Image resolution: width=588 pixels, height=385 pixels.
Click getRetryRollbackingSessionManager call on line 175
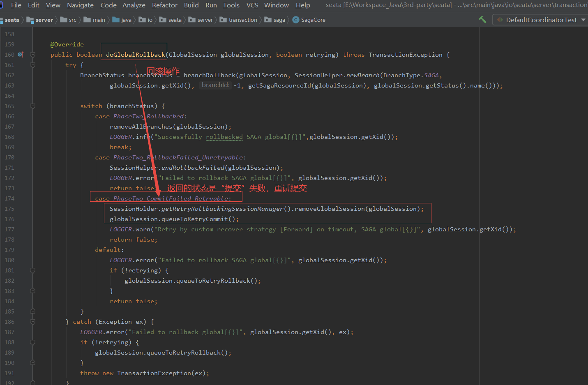222,209
